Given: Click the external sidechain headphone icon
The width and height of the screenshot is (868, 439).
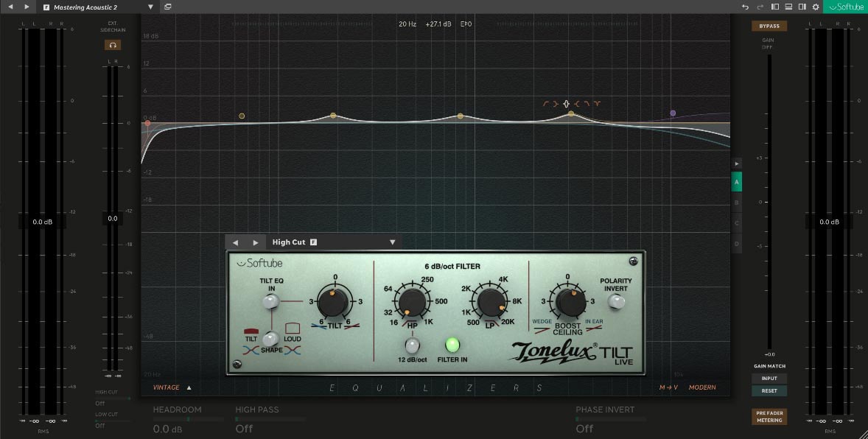Looking at the screenshot, I should [x=112, y=45].
